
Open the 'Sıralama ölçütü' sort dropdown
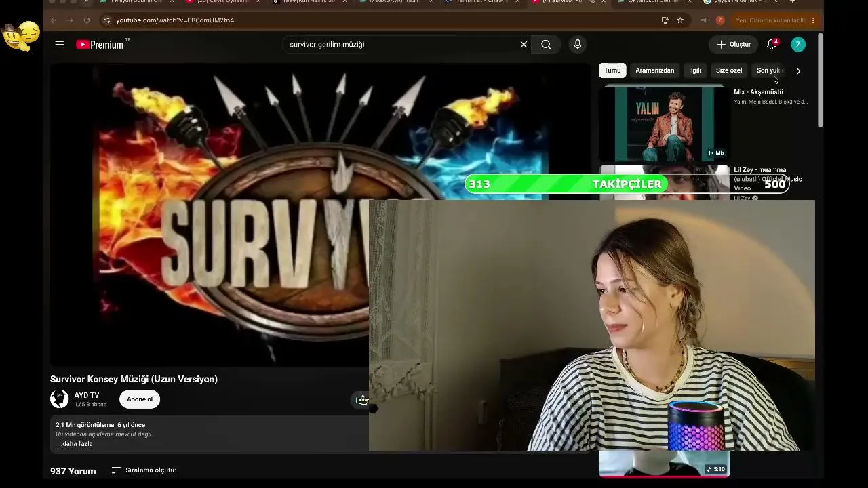[x=144, y=470]
